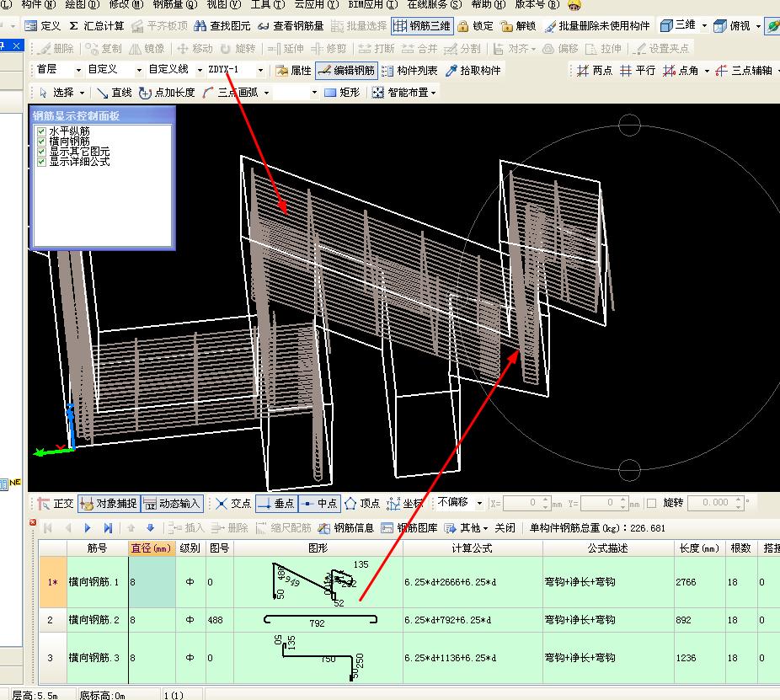
Task: Open the 视图(V) menu
Action: 223,5
